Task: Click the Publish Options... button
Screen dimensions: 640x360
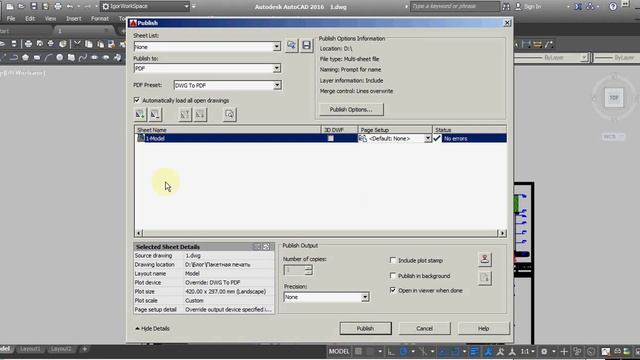Action: (351, 109)
